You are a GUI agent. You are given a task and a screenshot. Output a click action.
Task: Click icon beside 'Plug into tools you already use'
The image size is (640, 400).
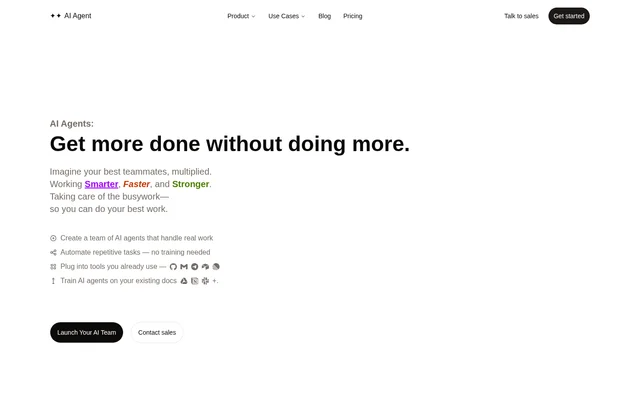click(x=53, y=267)
